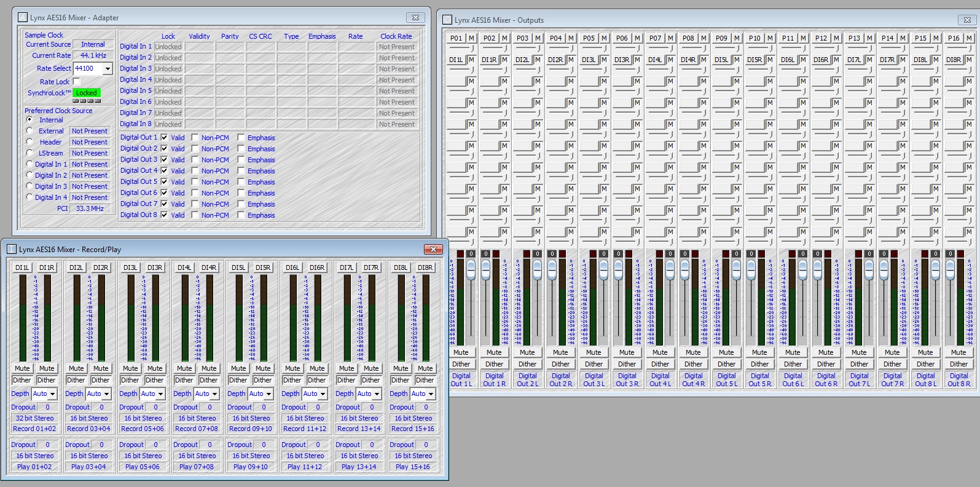Mute the DI2R record channel

pos(101,368)
